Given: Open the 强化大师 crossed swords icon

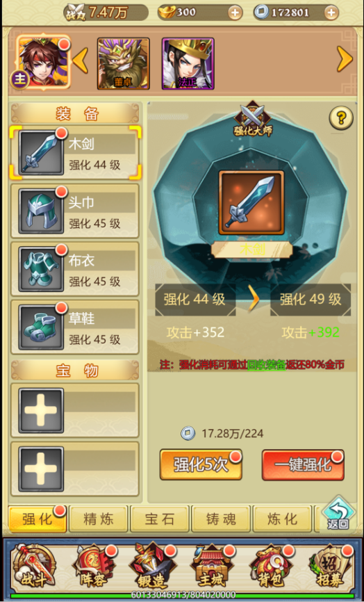Looking at the screenshot, I should pos(253,119).
